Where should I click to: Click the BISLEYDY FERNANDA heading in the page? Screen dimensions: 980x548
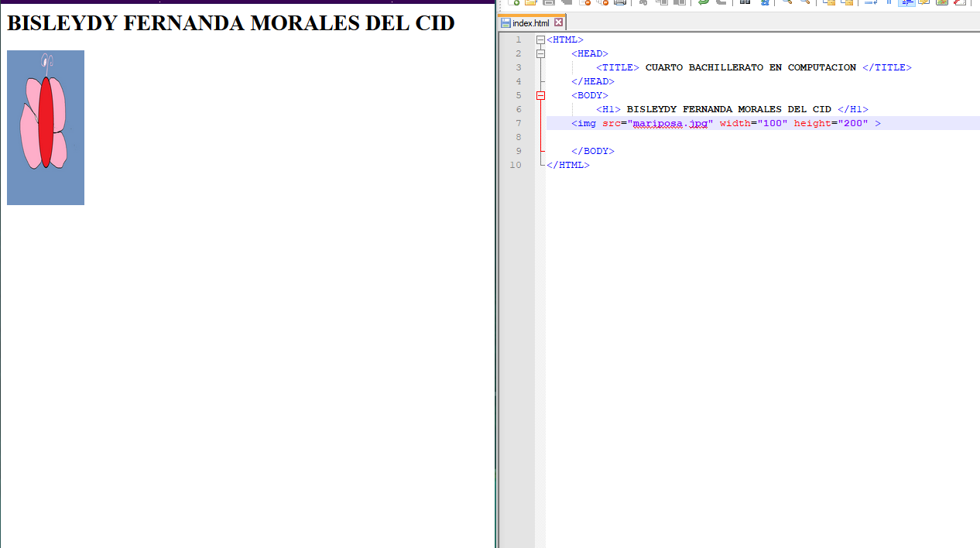[231, 23]
